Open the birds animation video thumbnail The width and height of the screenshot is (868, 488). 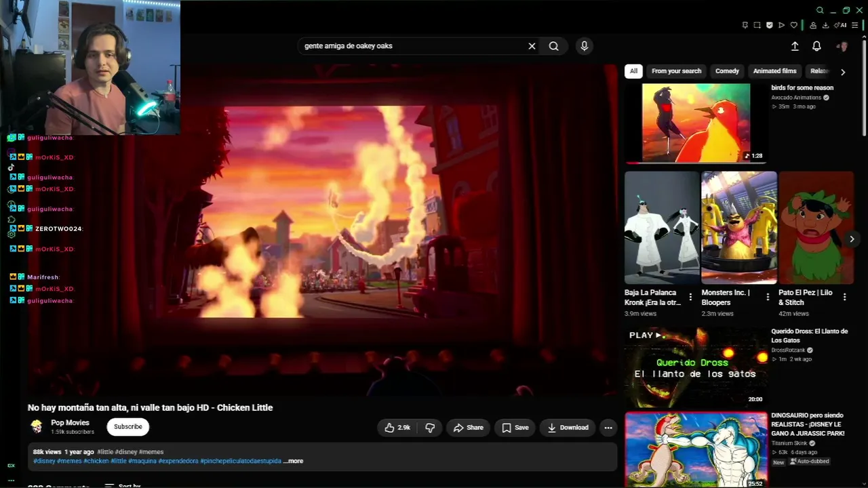[696, 123]
